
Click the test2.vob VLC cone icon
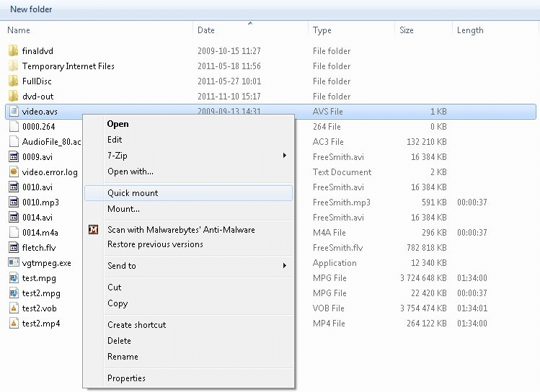point(14,308)
